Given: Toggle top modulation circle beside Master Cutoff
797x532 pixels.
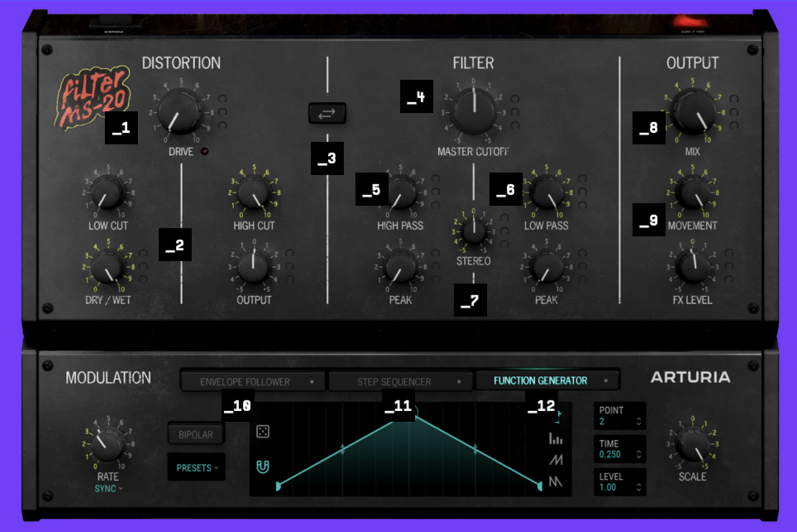Looking at the screenshot, I should (515, 100).
